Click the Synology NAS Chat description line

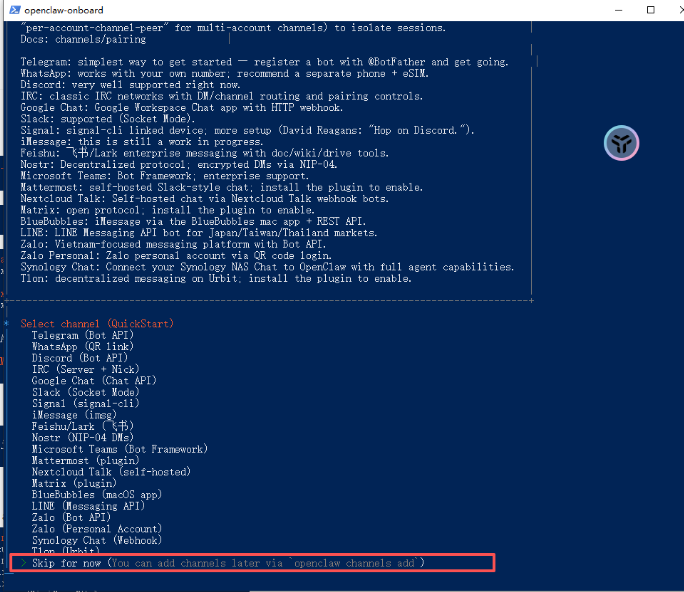pyautogui.click(x=267, y=267)
